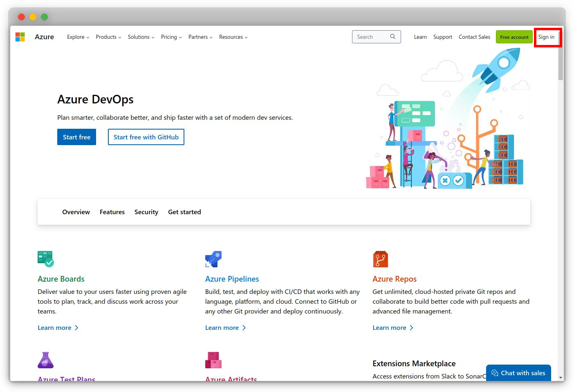The width and height of the screenshot is (574, 392).
Task: Click the Extensions Marketplace heading
Action: pos(414,363)
